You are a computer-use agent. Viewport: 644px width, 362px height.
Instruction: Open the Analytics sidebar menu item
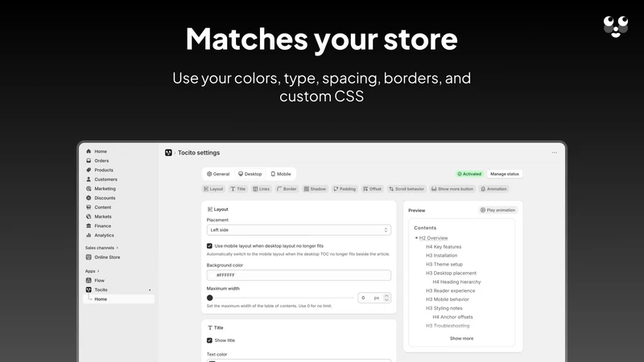[x=118, y=235]
